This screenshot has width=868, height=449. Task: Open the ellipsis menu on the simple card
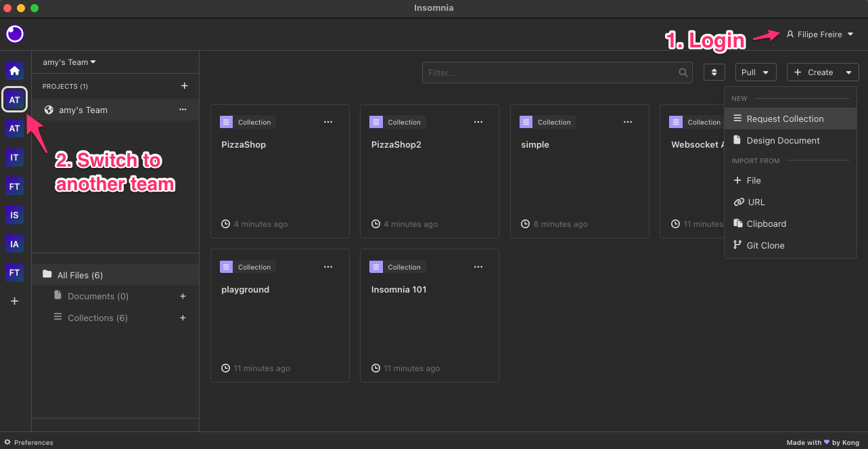[x=629, y=122]
